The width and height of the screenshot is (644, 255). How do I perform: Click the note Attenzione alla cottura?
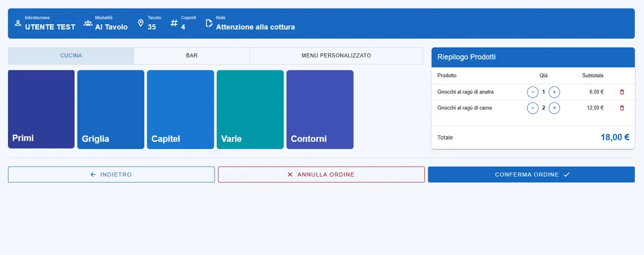point(255,27)
